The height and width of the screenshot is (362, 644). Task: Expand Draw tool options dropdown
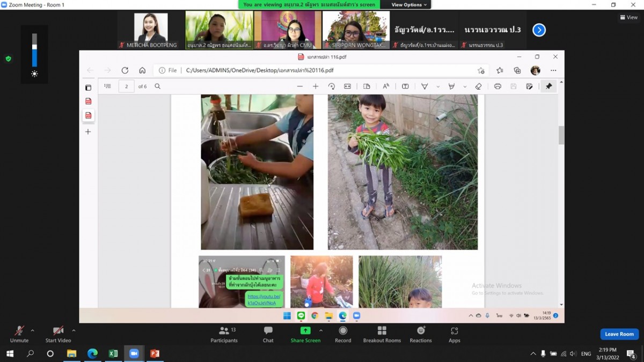[438, 86]
